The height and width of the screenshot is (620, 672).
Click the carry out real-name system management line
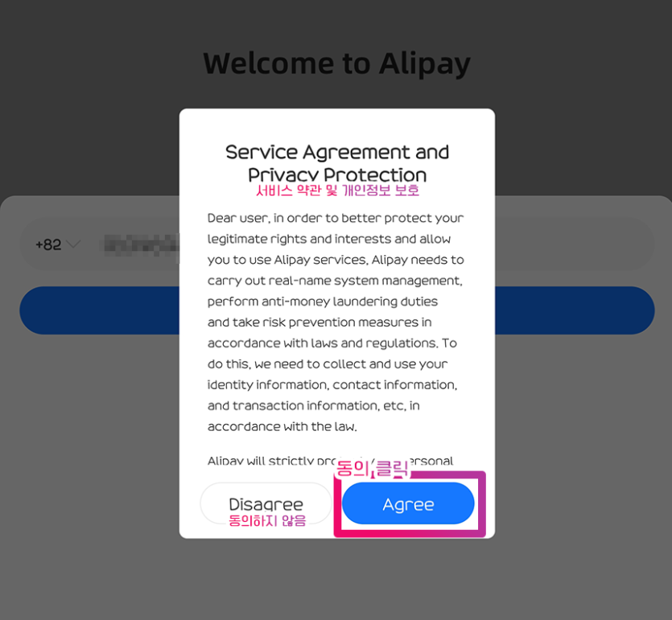tap(335, 281)
